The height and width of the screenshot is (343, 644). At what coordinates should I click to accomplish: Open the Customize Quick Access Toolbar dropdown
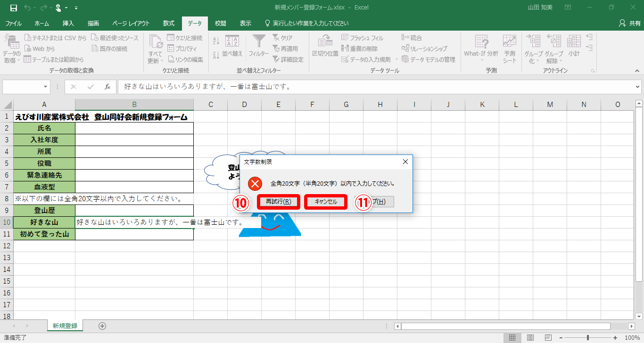76,8
